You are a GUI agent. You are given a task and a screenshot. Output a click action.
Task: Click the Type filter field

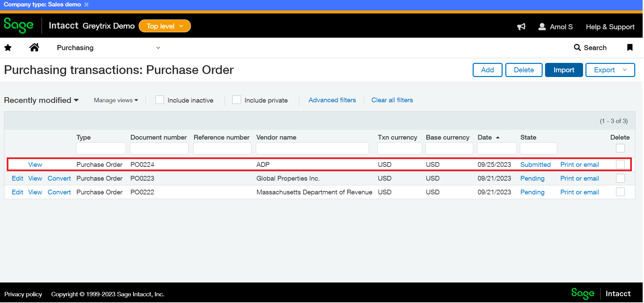pyautogui.click(x=101, y=148)
